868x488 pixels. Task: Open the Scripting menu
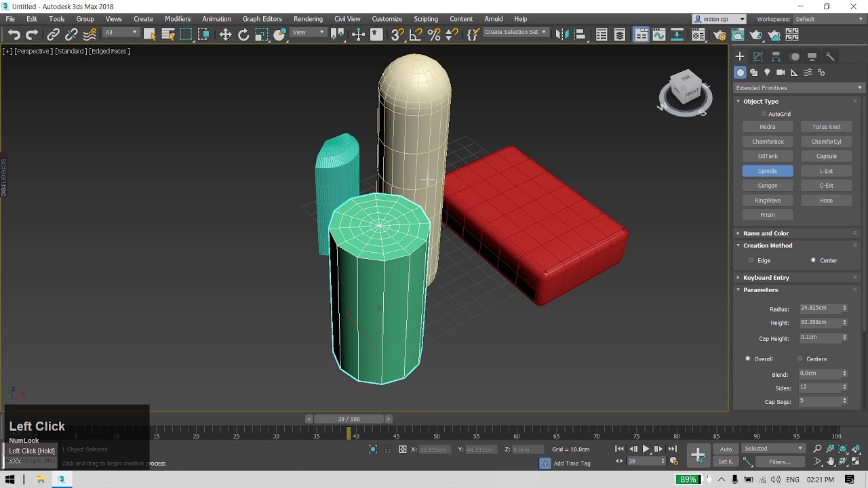[x=426, y=19]
